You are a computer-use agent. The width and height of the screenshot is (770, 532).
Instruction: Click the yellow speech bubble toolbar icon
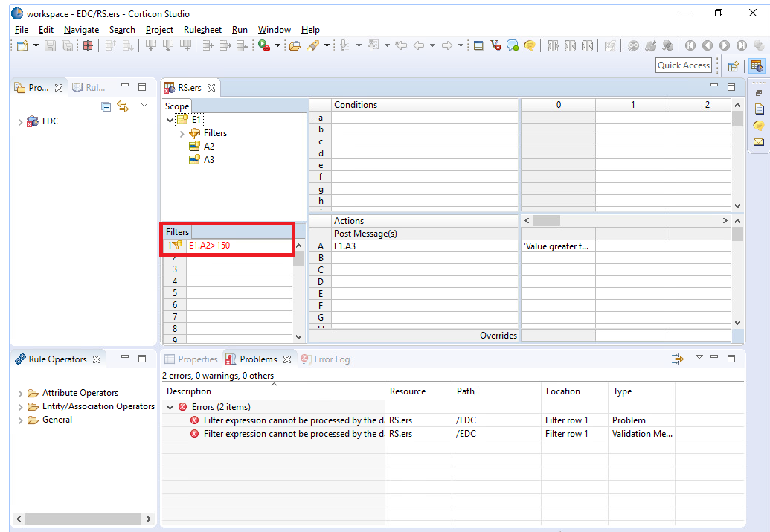point(530,45)
